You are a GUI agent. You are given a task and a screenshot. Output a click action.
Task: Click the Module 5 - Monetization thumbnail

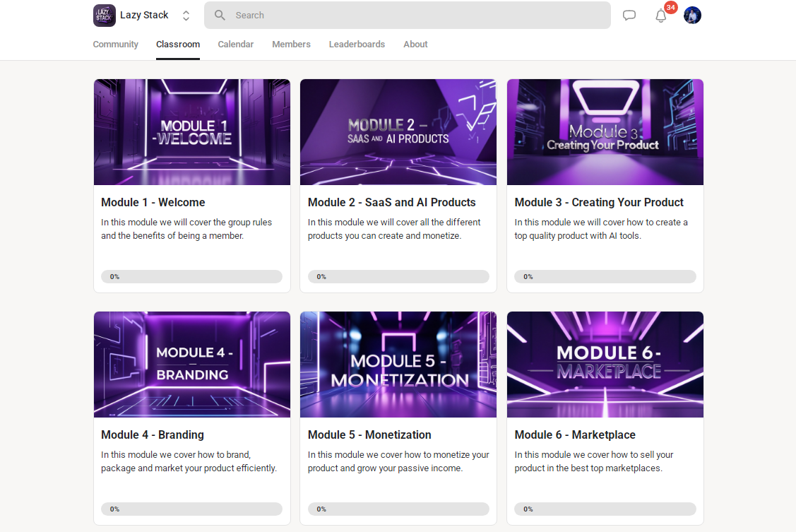pyautogui.click(x=398, y=365)
